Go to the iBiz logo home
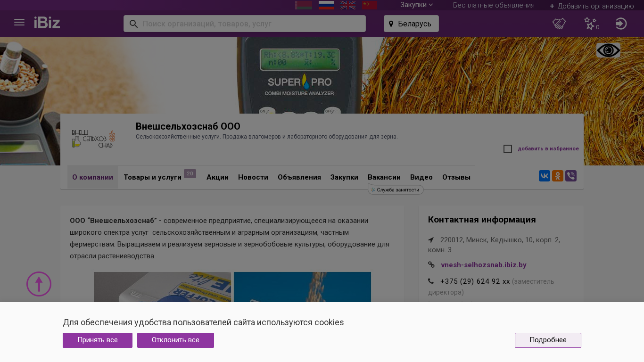644x362 pixels. [x=47, y=22]
